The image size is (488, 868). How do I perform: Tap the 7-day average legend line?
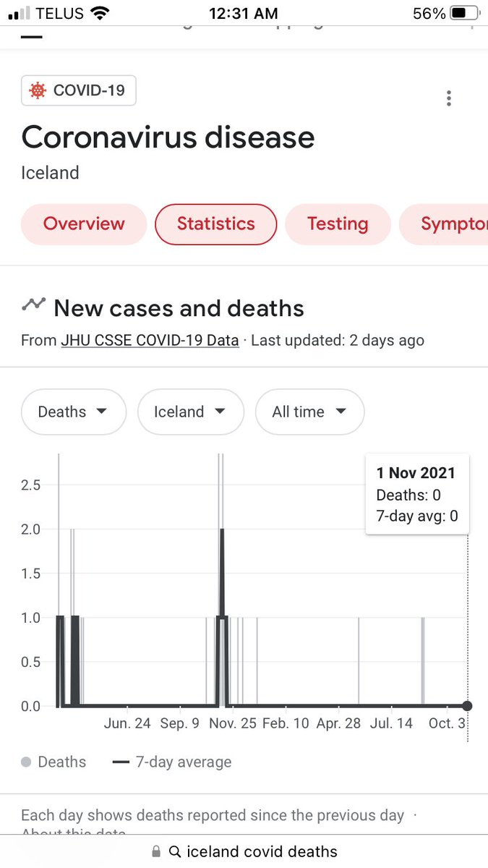[x=121, y=762]
